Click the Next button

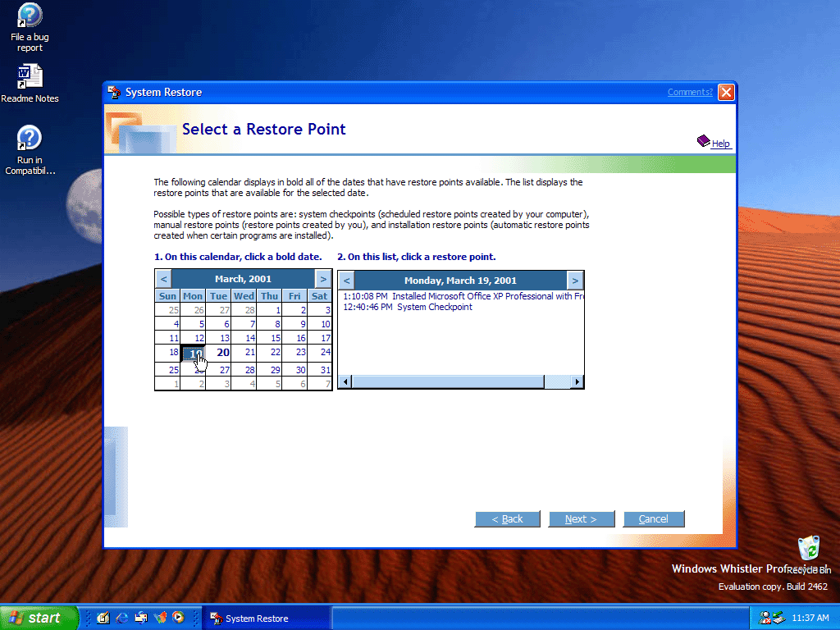pos(582,519)
